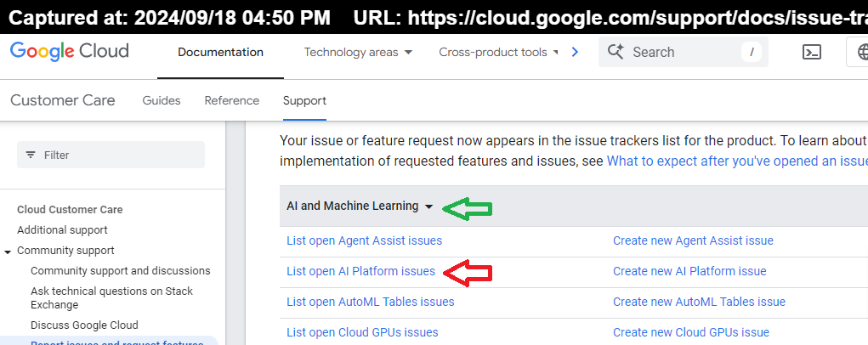Click the Search sparkle magnifier icon
This screenshot has height=345, width=868.
(615, 52)
